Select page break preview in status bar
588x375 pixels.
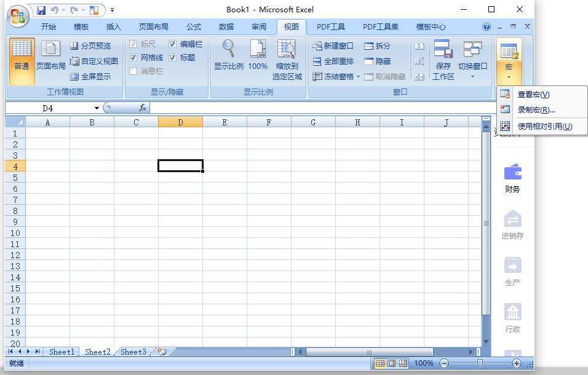(x=403, y=363)
